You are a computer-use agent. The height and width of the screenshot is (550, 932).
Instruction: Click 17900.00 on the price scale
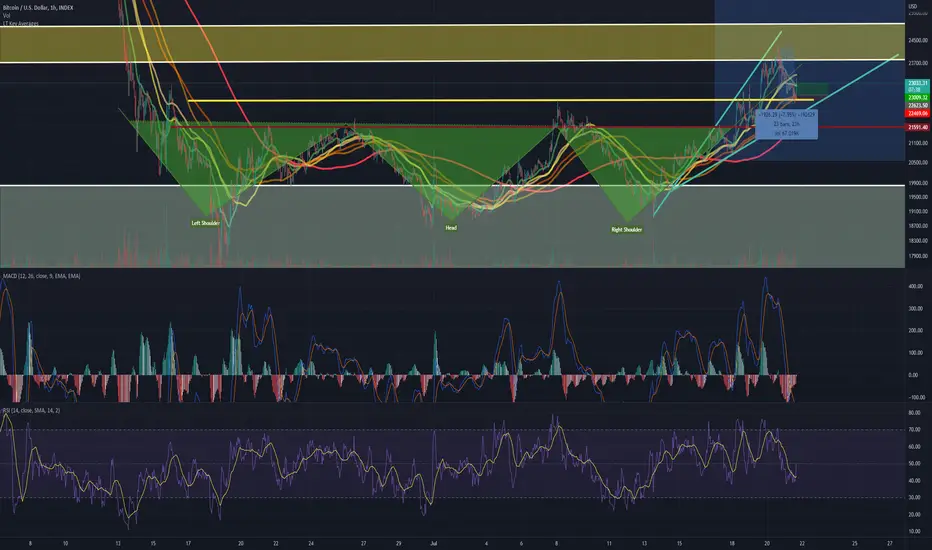(917, 256)
